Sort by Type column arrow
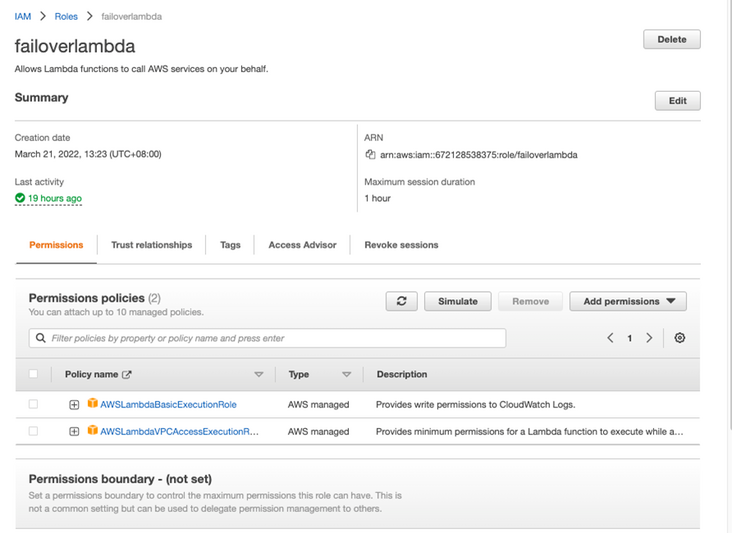The width and height of the screenshot is (732, 533). pyautogui.click(x=346, y=374)
